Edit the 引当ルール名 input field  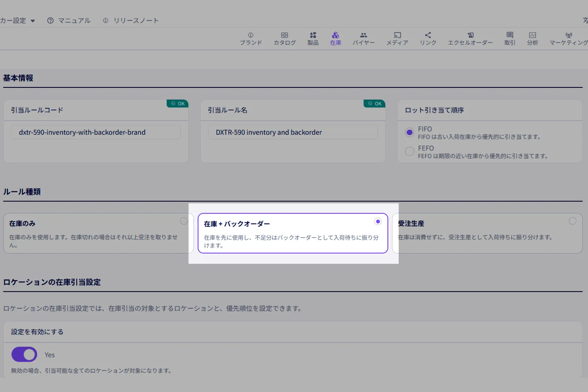point(293,132)
